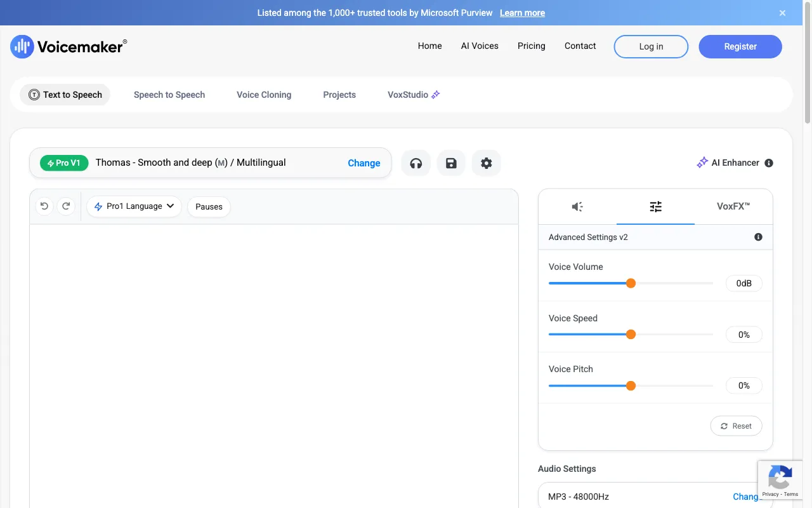The width and height of the screenshot is (812, 508).
Task: Click the Voice Speed slider handle
Action: pyautogui.click(x=631, y=335)
